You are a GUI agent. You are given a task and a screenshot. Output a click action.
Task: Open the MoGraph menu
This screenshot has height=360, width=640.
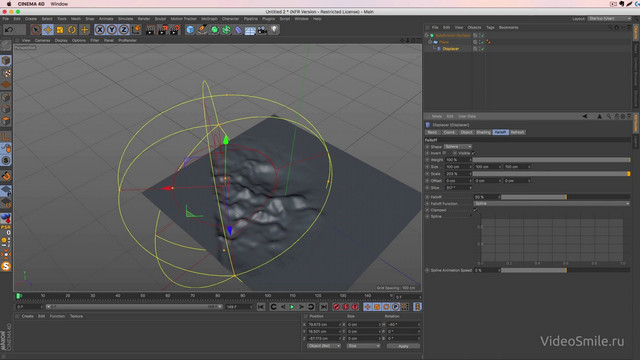(x=209, y=19)
